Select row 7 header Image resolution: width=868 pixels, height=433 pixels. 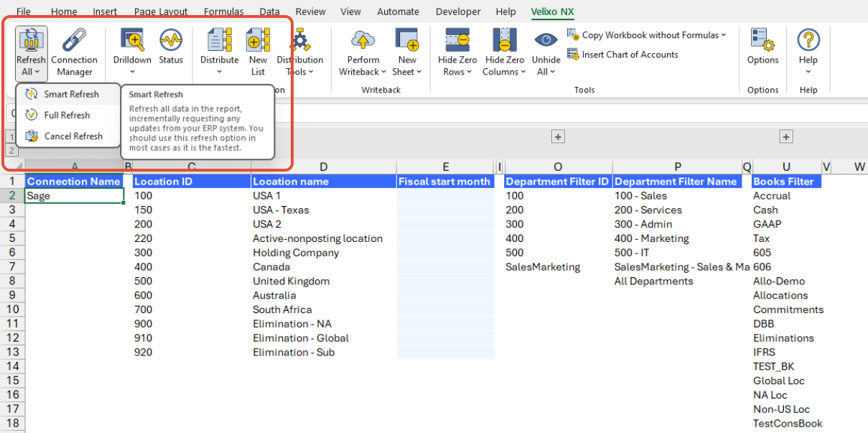(11, 266)
